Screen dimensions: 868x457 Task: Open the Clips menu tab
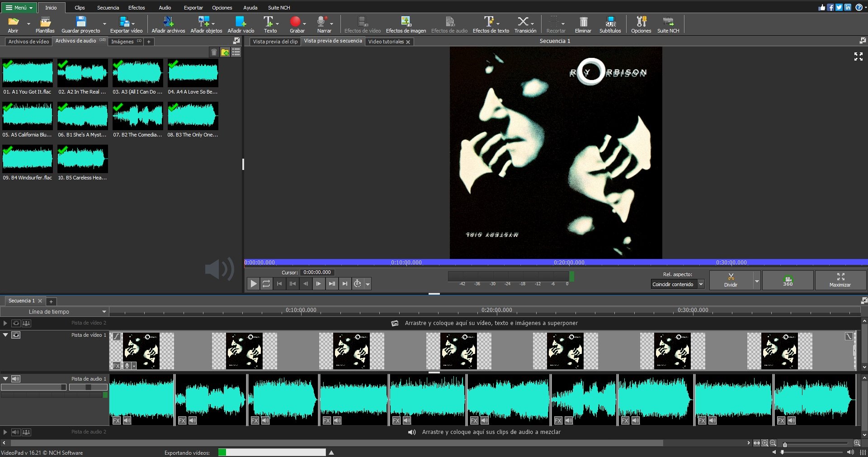pos(80,8)
